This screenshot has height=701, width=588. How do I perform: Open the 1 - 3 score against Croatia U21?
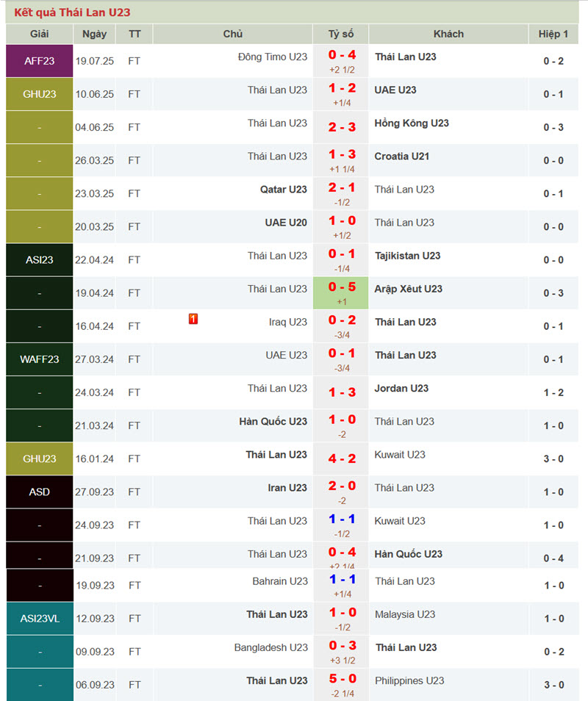(342, 154)
